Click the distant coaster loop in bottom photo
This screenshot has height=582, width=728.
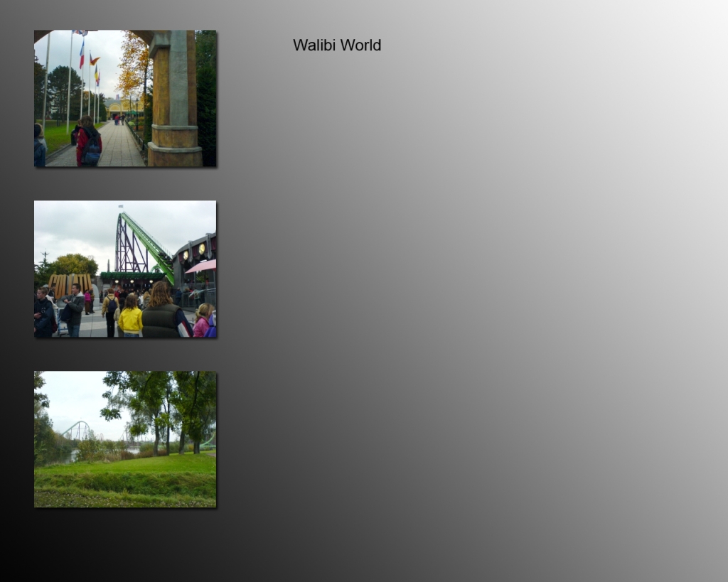77,429
